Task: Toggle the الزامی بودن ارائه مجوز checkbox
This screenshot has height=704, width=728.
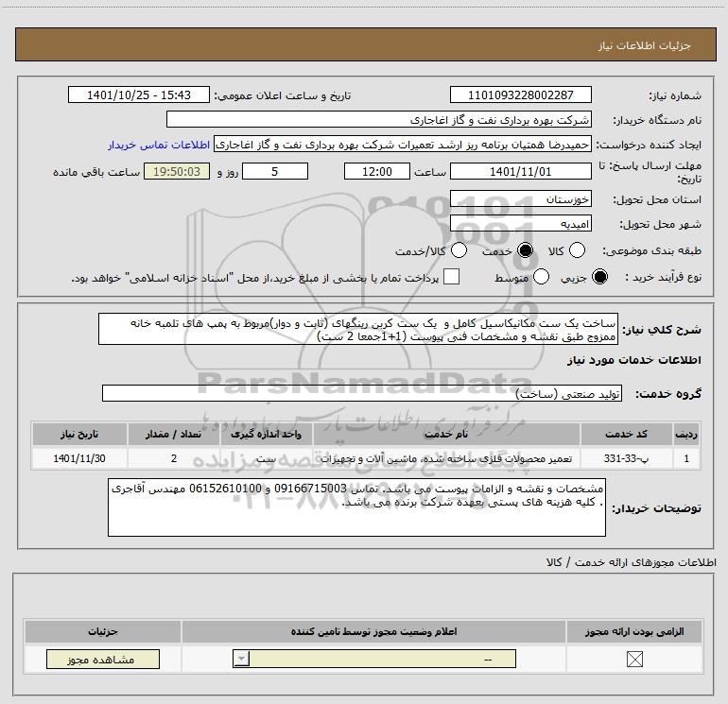Action: [634, 659]
